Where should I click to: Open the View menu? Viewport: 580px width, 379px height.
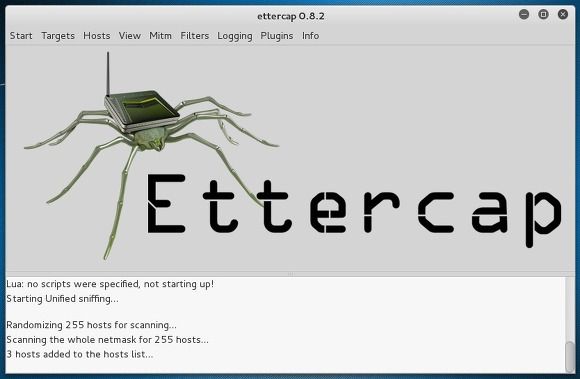129,36
